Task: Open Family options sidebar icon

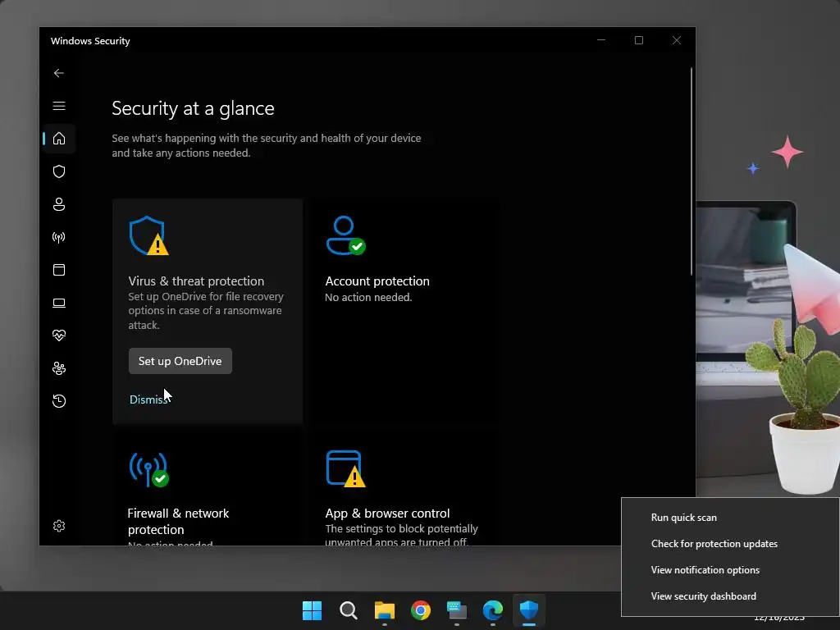Action: pyautogui.click(x=59, y=368)
